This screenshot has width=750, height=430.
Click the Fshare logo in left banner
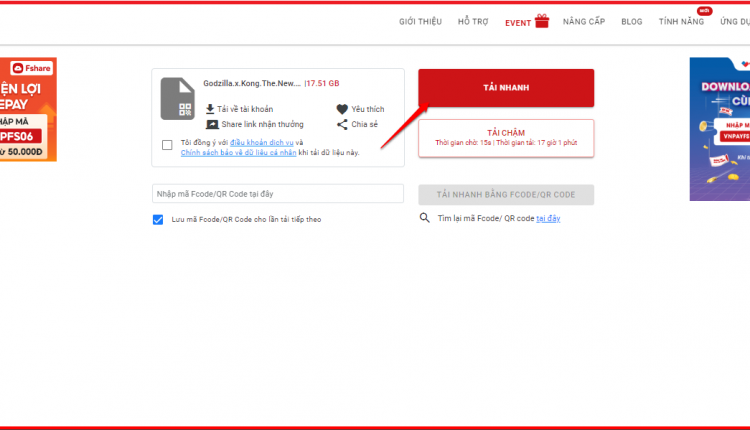(x=32, y=68)
